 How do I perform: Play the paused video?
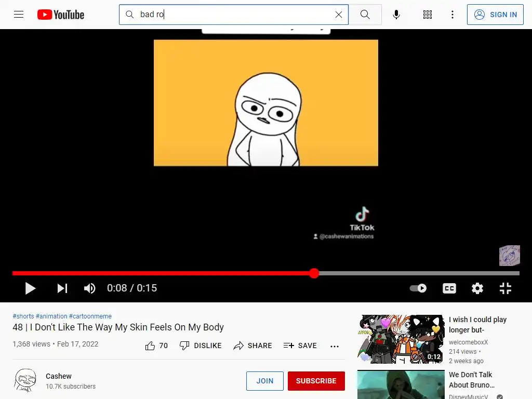click(30, 288)
